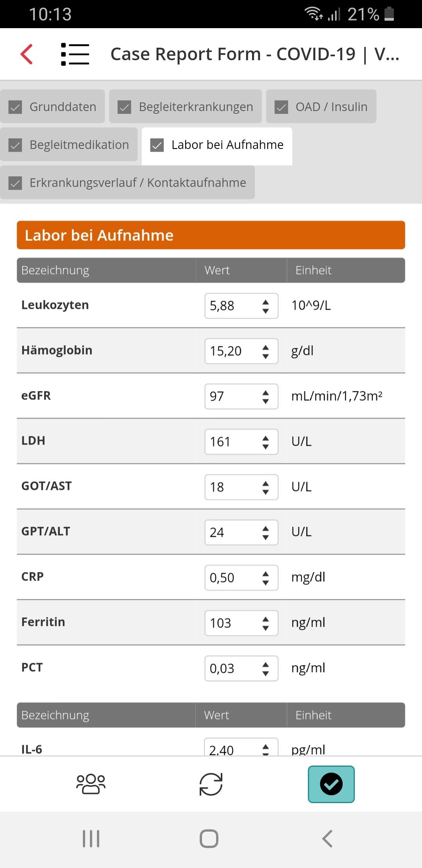This screenshot has height=868, width=422.
Task: Open the participants group icon
Action: (x=91, y=784)
